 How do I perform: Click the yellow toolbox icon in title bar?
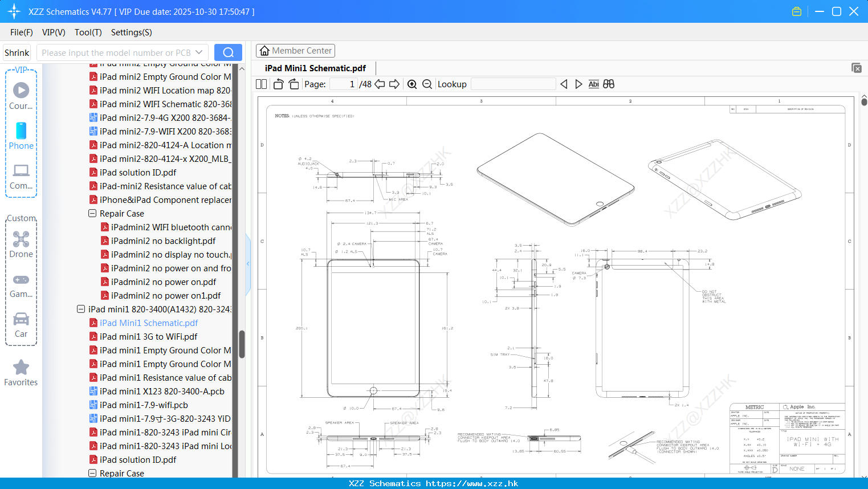pyautogui.click(x=797, y=11)
